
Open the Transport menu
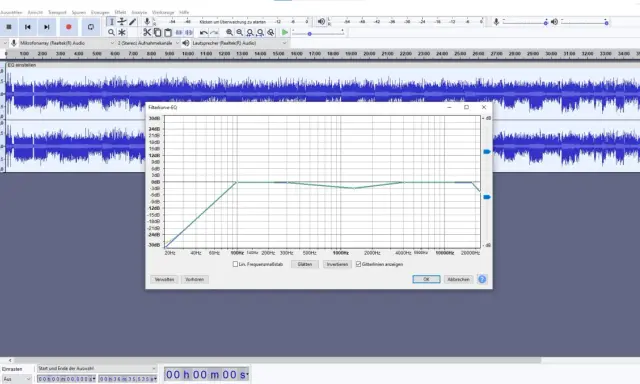(57, 12)
